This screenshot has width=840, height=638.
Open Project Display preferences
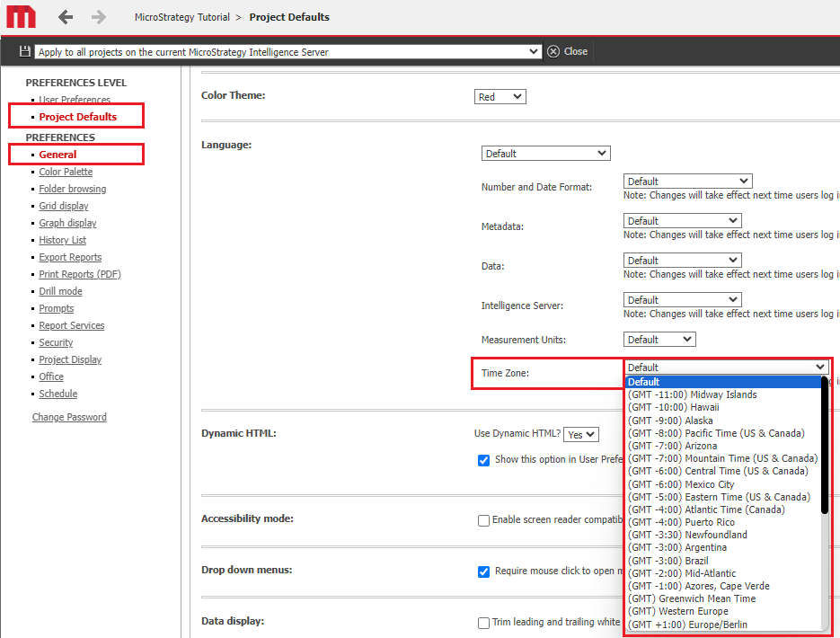pyautogui.click(x=70, y=360)
